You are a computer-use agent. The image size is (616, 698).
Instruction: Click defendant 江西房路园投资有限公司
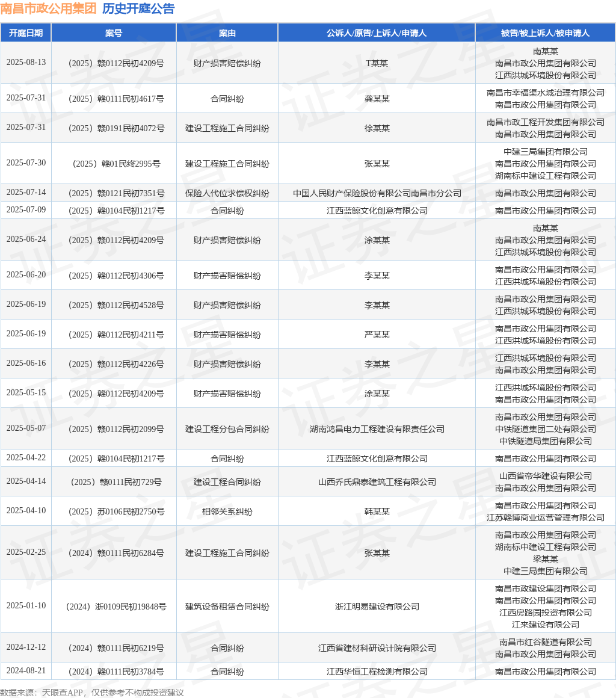point(546,613)
